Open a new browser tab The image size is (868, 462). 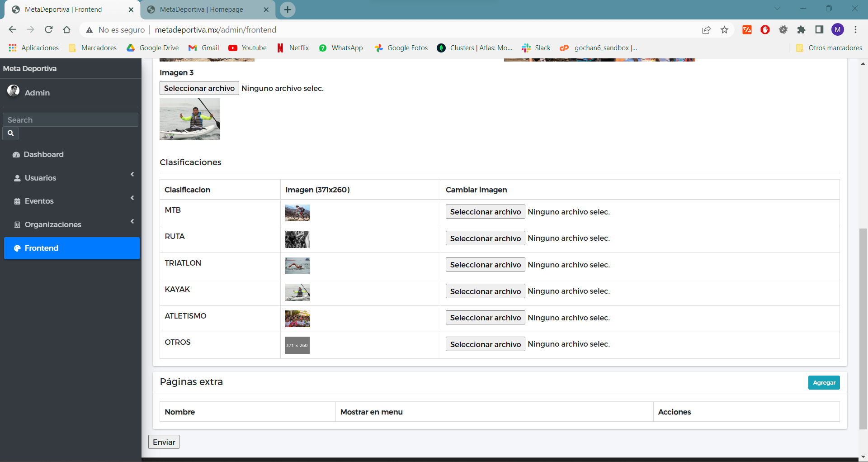point(288,10)
